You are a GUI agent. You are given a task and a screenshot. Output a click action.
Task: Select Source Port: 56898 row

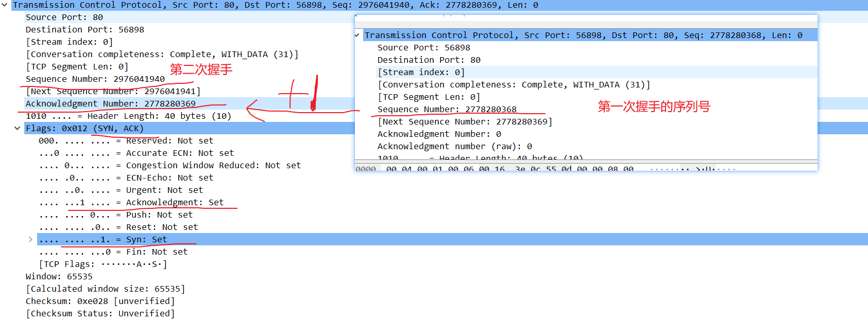coord(423,48)
